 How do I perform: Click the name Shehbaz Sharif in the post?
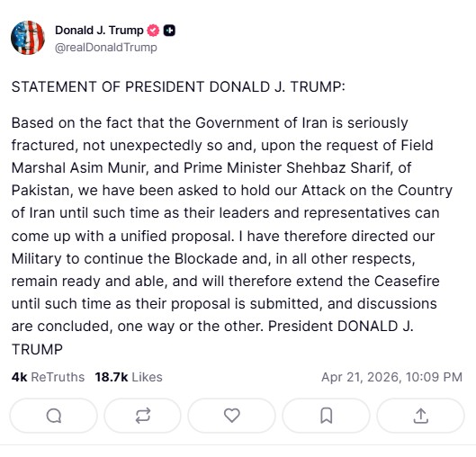tap(338, 168)
